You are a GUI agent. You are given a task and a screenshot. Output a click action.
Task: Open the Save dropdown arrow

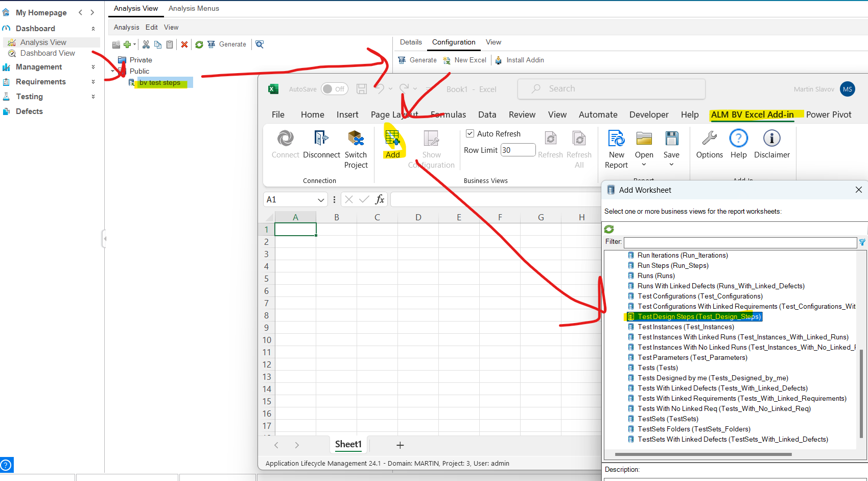click(671, 163)
